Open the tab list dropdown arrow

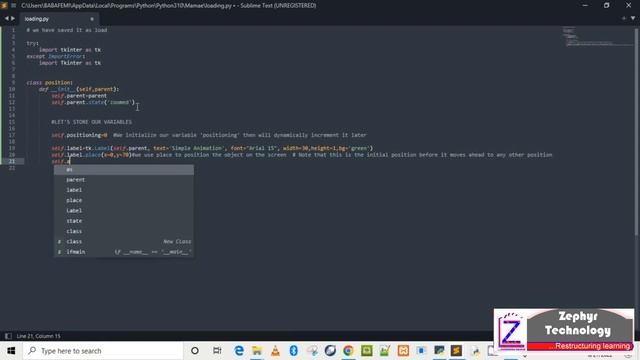[x=633, y=18]
